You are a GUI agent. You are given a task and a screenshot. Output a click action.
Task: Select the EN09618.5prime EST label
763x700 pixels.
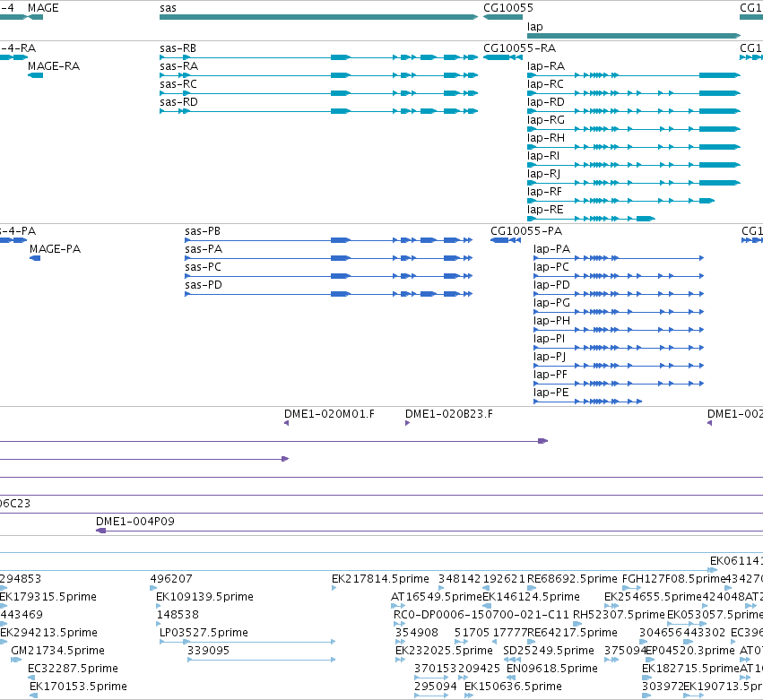(x=551, y=669)
